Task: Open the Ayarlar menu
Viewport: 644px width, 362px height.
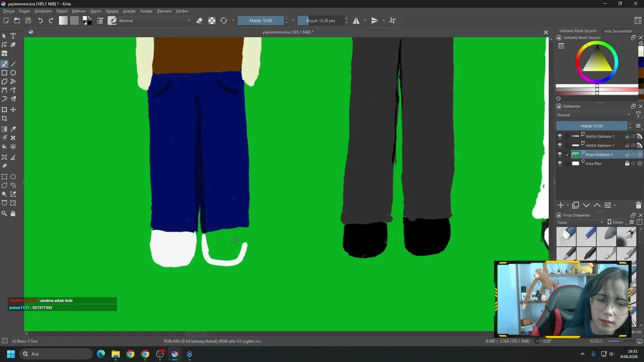Action: [x=146, y=11]
